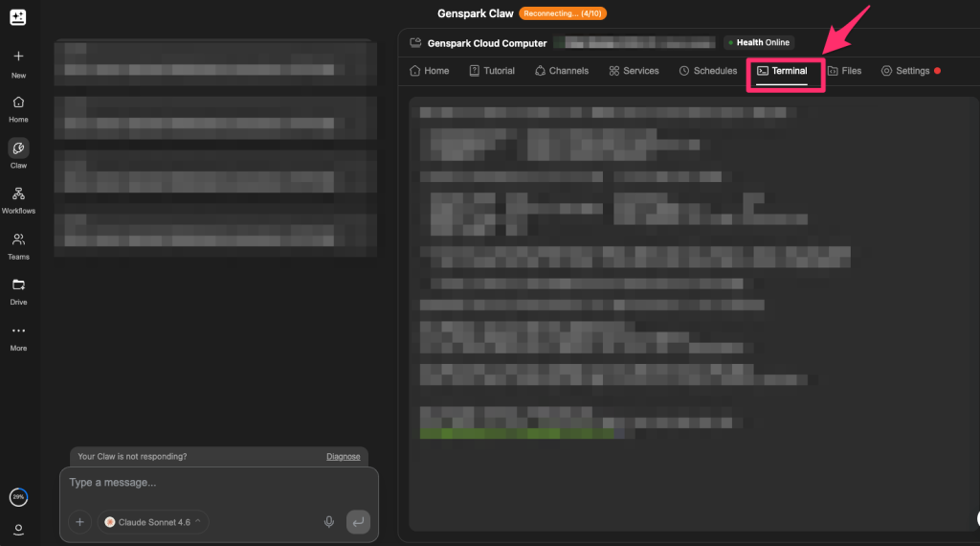Expand the More sidebar menu

18,331
